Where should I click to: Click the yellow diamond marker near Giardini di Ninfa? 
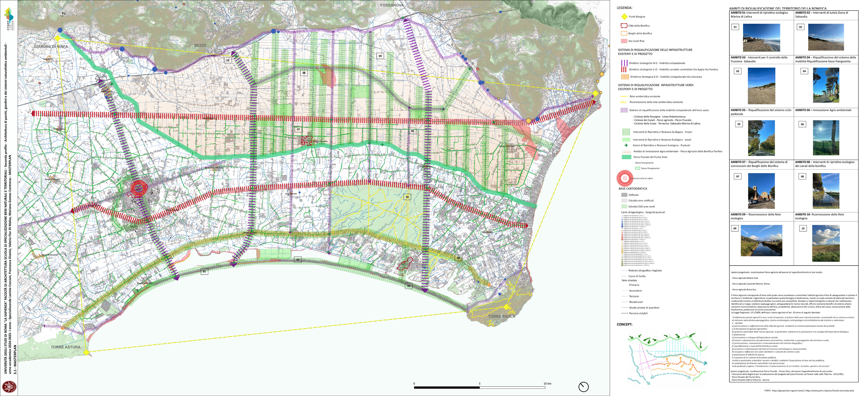tap(58, 38)
